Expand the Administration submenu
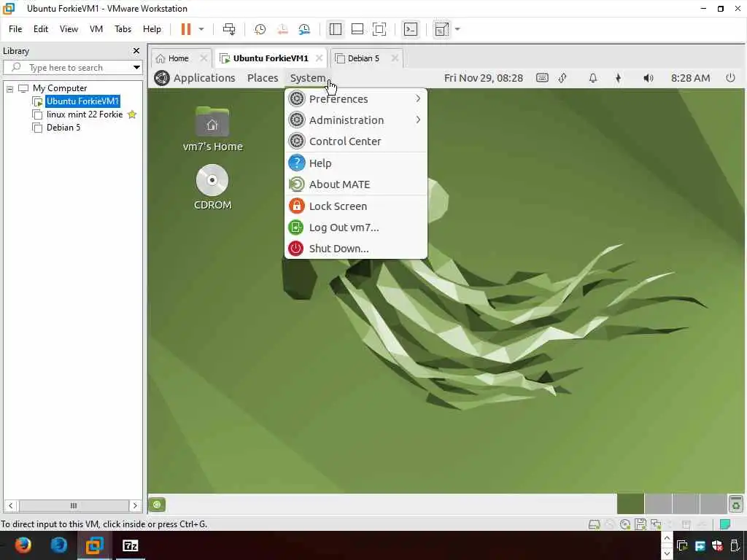The image size is (747, 560). (355, 120)
